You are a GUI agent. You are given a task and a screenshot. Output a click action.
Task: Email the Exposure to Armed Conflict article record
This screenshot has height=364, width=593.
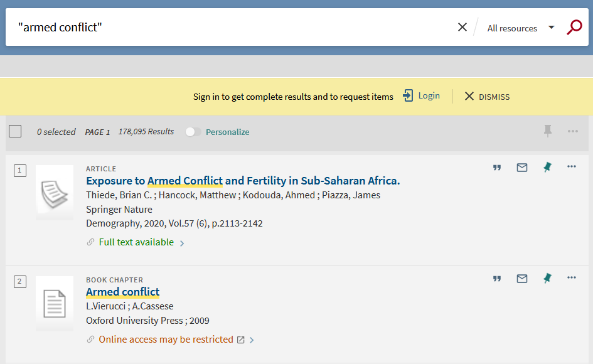pyautogui.click(x=522, y=167)
